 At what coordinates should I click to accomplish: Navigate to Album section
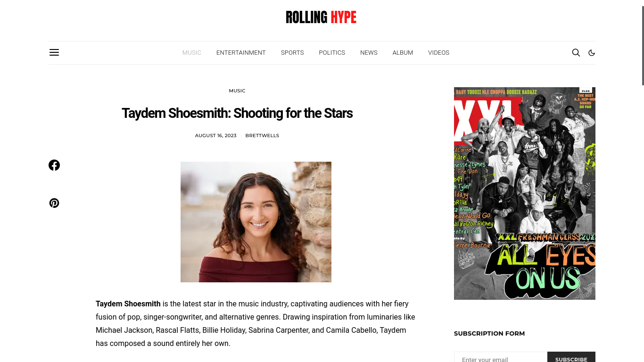[x=403, y=53]
